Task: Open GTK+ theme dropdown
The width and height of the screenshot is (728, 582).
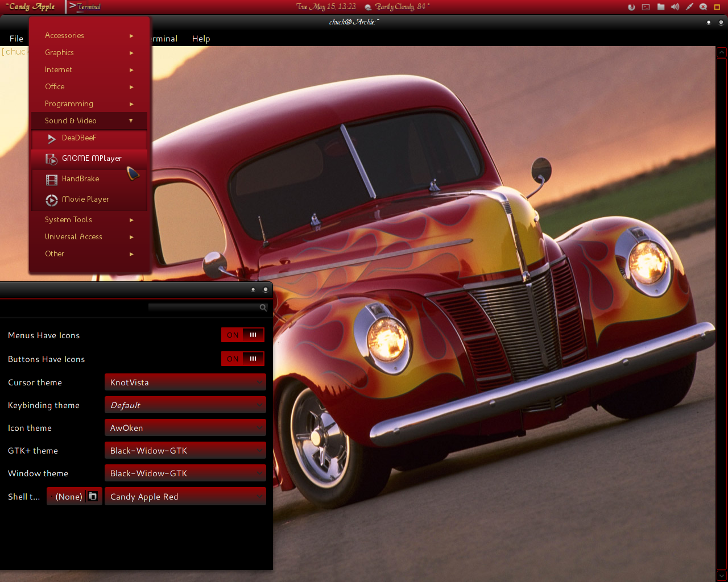Action: 185,451
